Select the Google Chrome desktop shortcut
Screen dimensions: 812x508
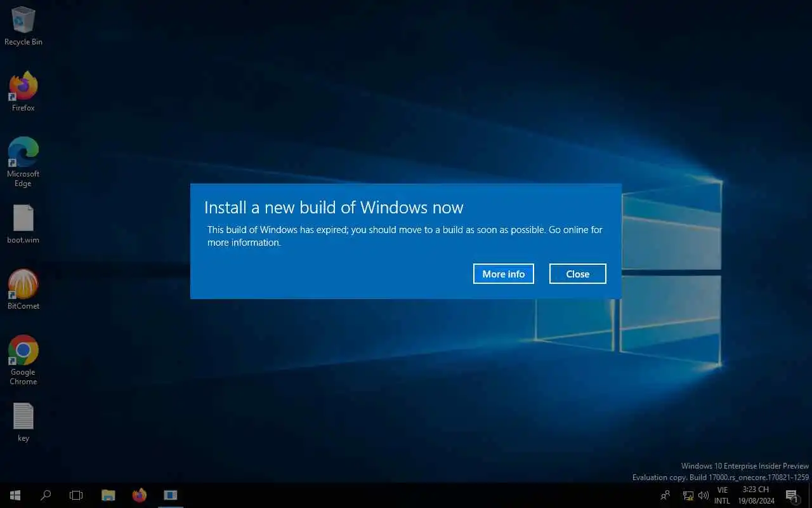tap(23, 359)
